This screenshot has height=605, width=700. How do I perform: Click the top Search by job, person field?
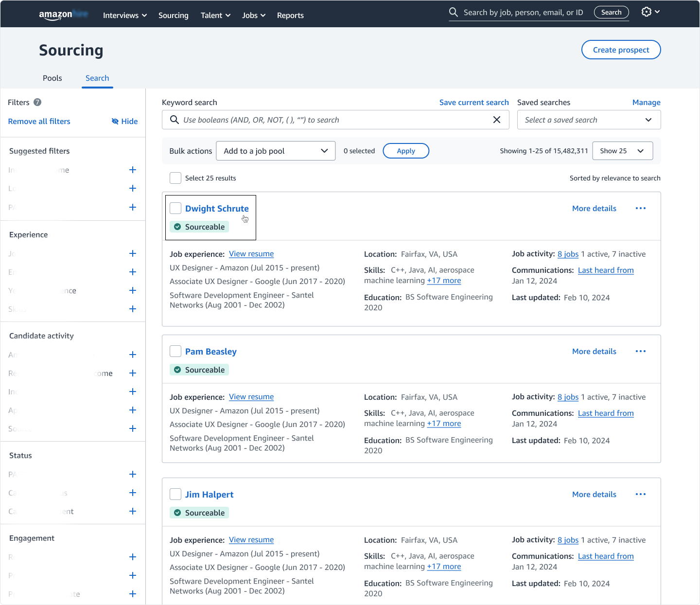pos(523,12)
